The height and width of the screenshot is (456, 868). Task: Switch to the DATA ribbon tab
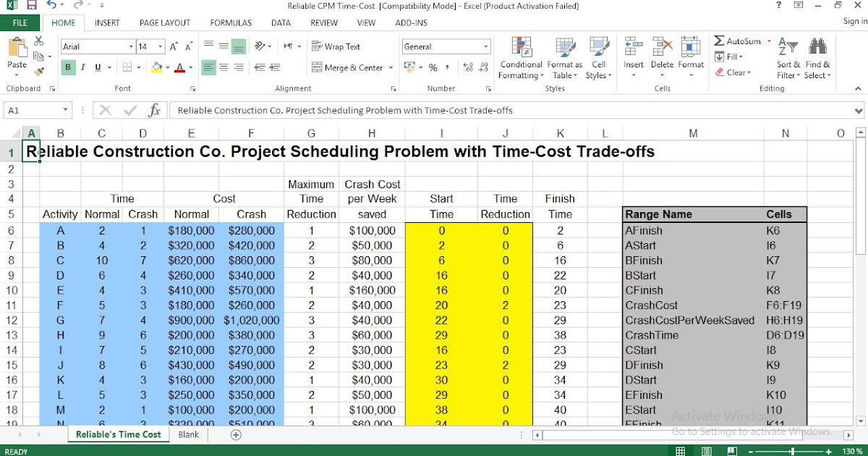pyautogui.click(x=281, y=22)
